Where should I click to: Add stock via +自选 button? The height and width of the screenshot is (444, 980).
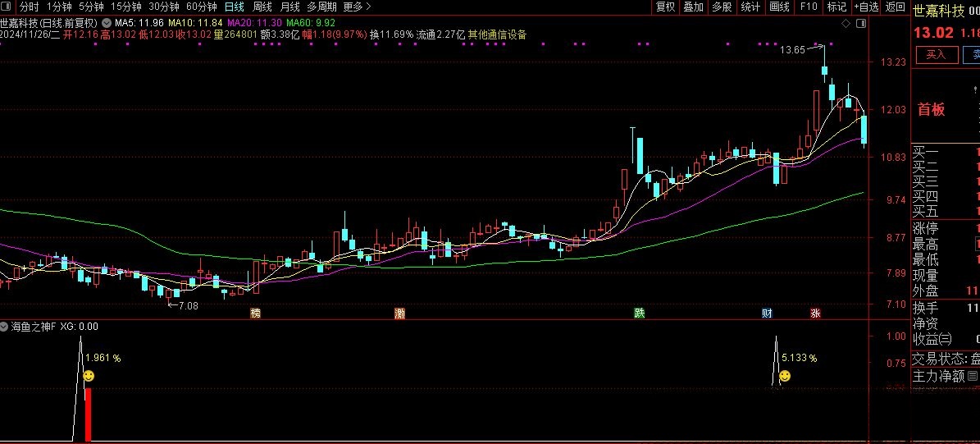coord(865,7)
